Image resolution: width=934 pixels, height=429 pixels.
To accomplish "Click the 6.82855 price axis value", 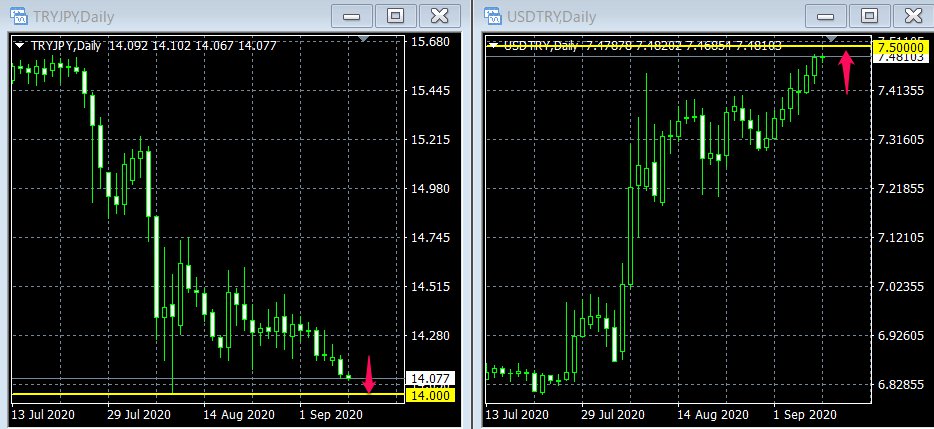I will point(900,384).
